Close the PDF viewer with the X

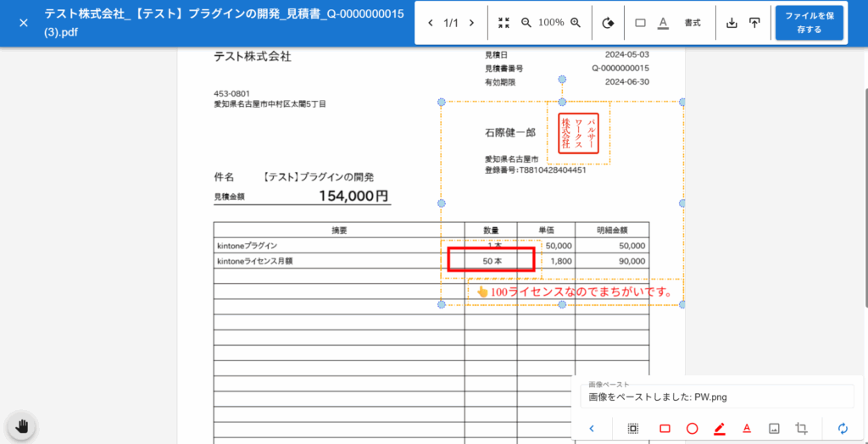pos(23,23)
